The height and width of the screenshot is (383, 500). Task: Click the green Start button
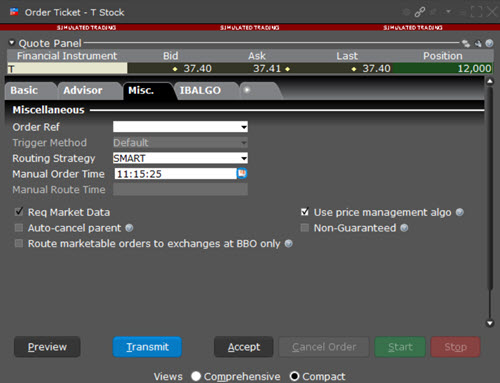tap(400, 347)
